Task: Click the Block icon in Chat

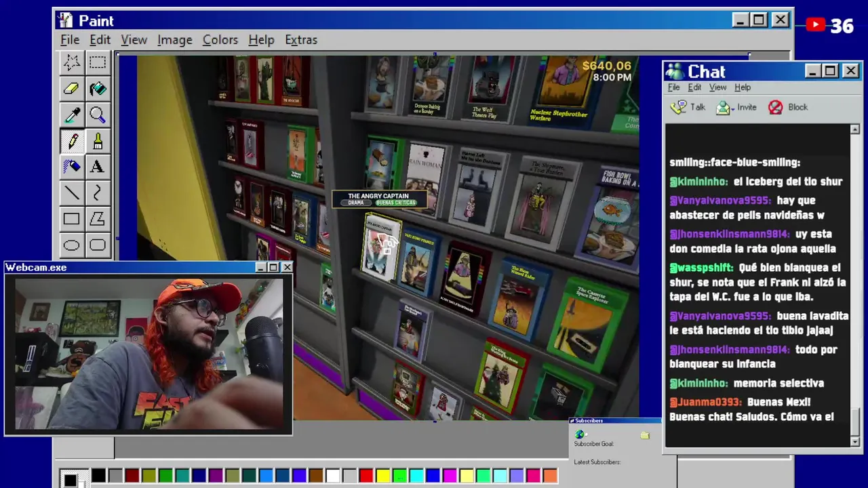Action: 775,107
